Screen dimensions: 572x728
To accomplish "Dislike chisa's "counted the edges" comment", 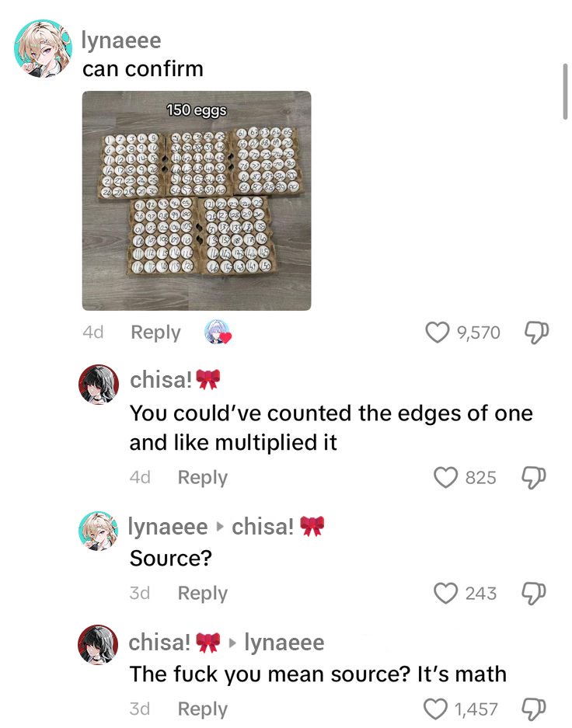I will 533,477.
